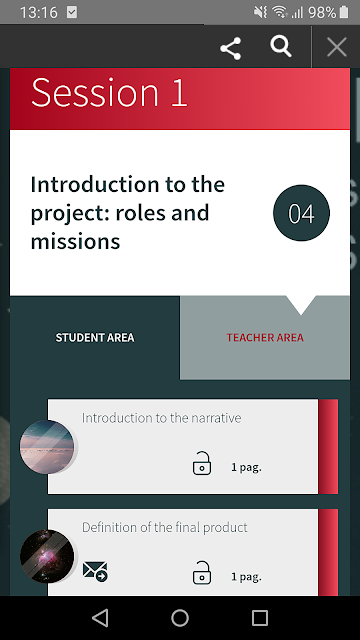360x640 pixels.
Task: Tap the 04 circular badge
Action: 301,213
